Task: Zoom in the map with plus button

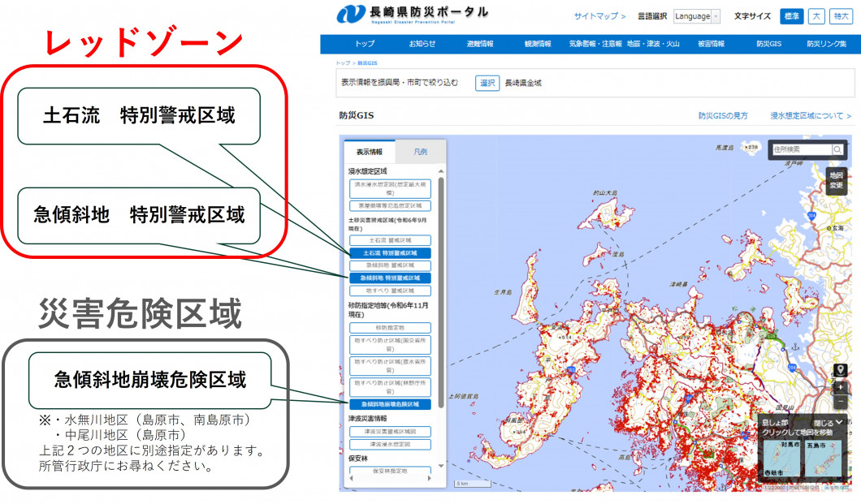Action: pyautogui.click(x=841, y=387)
